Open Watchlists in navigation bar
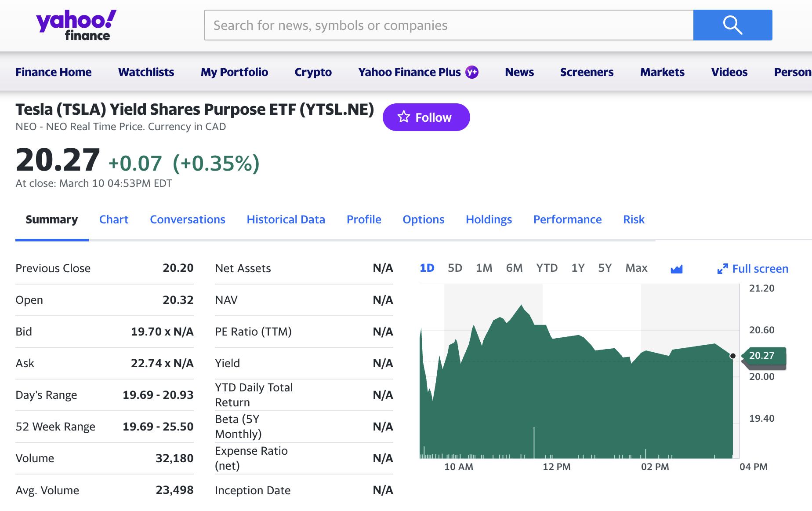 click(146, 72)
